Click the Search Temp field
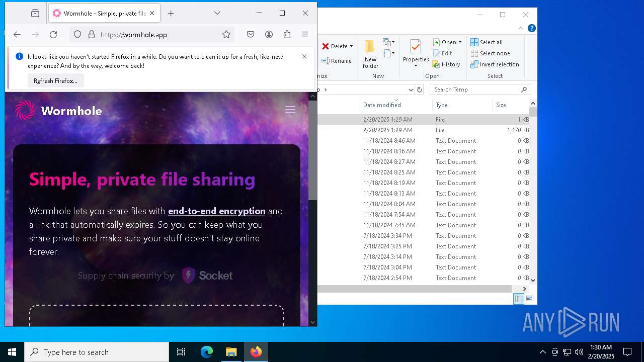Screen dimensions: 644x362 pos(480,89)
